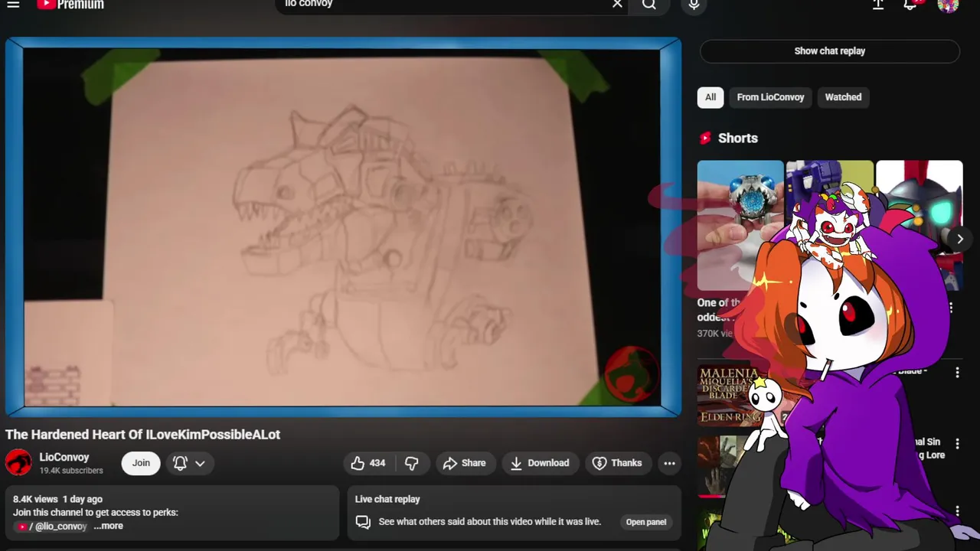
Task: Like the video with 434 likes
Action: [367, 463]
